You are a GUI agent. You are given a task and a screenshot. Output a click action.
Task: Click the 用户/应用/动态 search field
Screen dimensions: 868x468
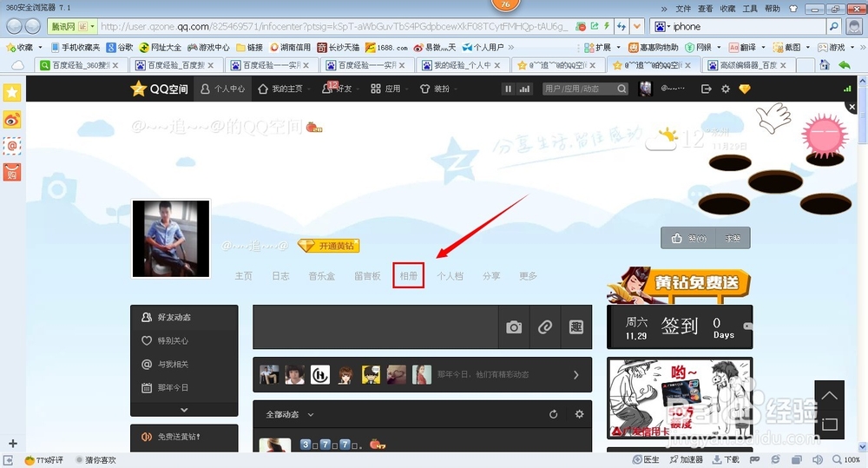click(x=578, y=89)
